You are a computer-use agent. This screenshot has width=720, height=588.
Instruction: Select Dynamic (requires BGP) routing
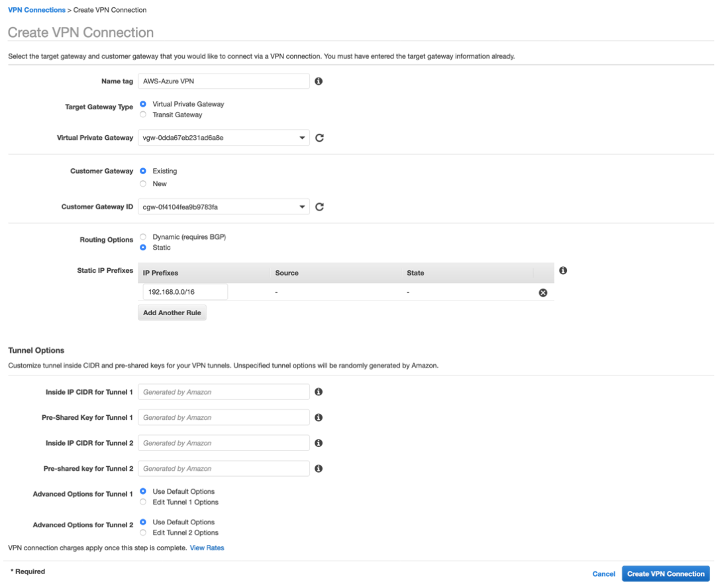pyautogui.click(x=142, y=236)
